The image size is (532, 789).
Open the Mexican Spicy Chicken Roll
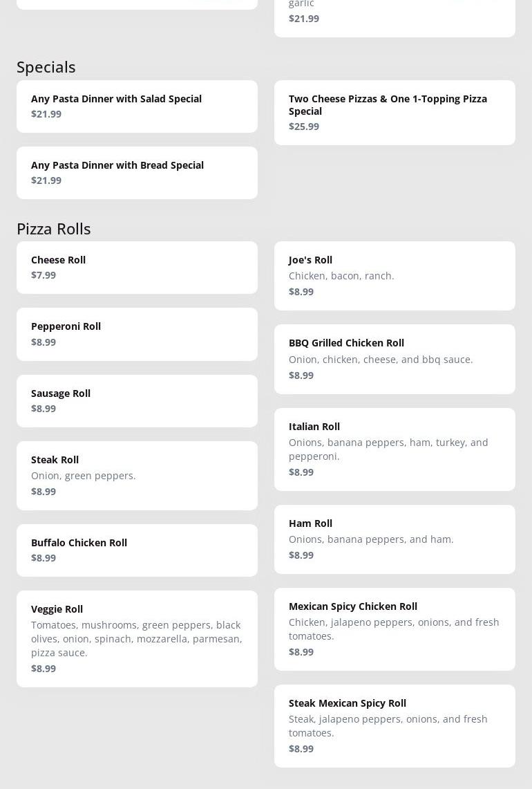coord(395,629)
